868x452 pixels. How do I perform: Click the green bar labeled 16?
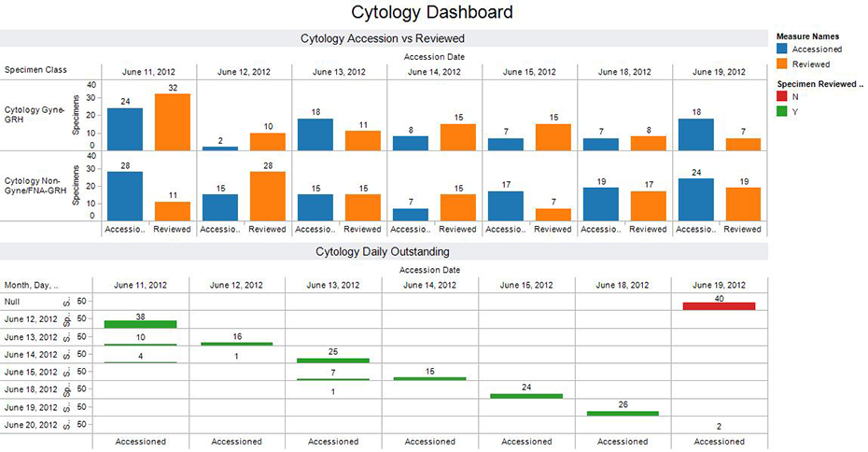(x=236, y=344)
